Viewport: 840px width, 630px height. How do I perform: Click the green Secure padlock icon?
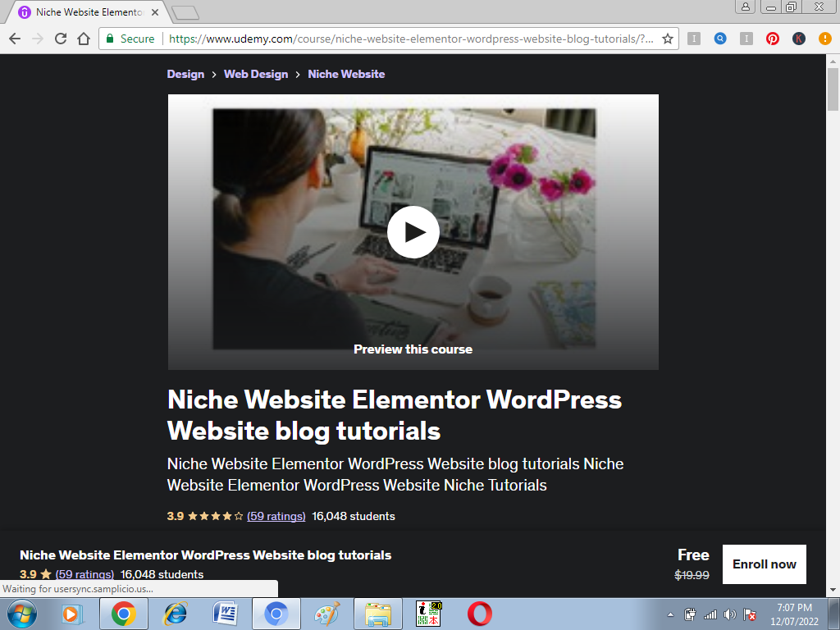pos(110,39)
